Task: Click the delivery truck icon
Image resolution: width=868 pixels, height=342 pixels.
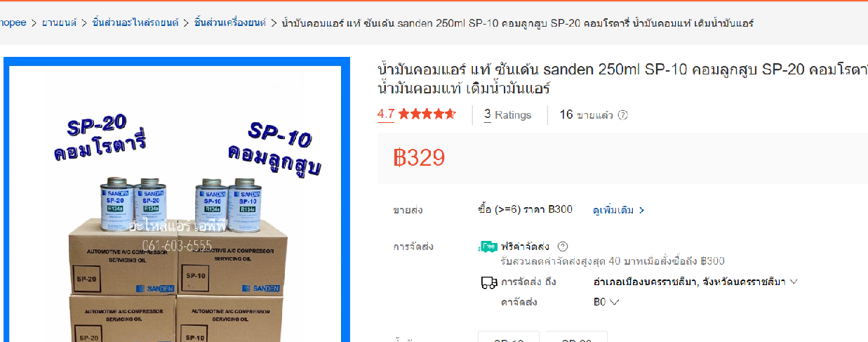Action: (x=488, y=282)
